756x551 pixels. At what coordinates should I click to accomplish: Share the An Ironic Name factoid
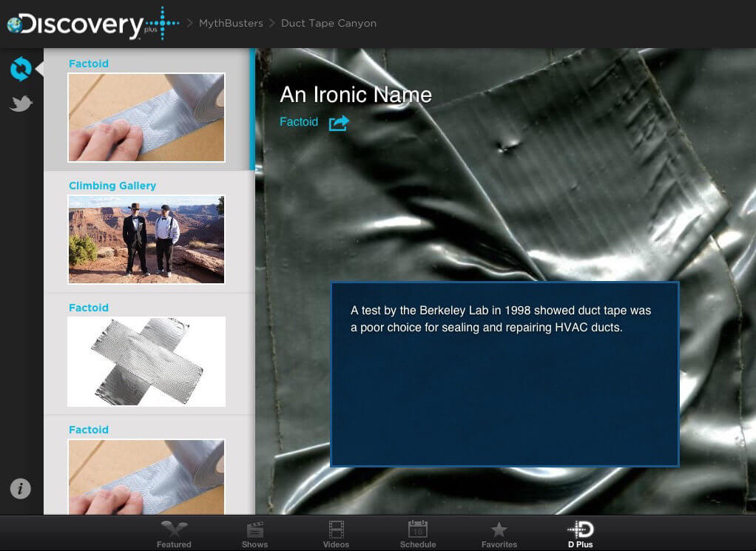tap(339, 123)
